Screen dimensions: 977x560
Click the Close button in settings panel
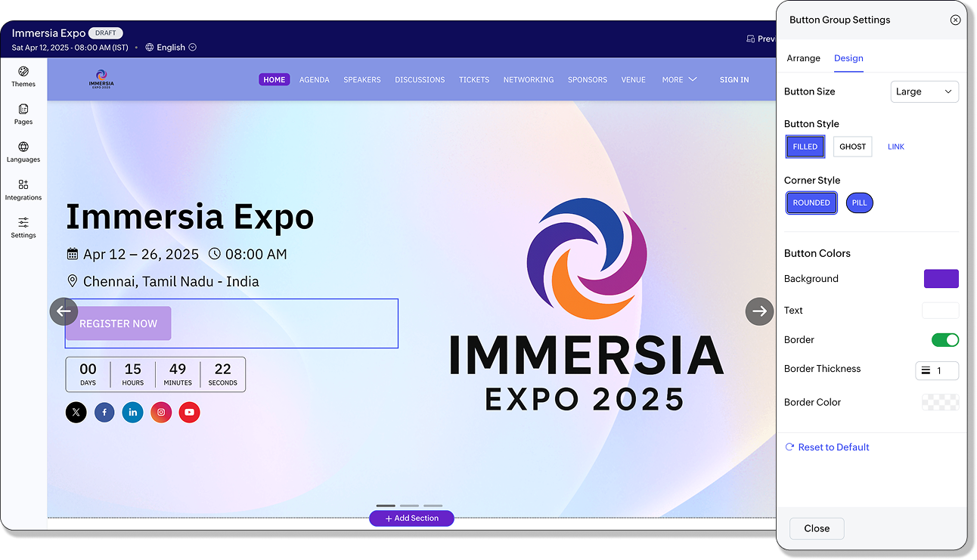[817, 529]
